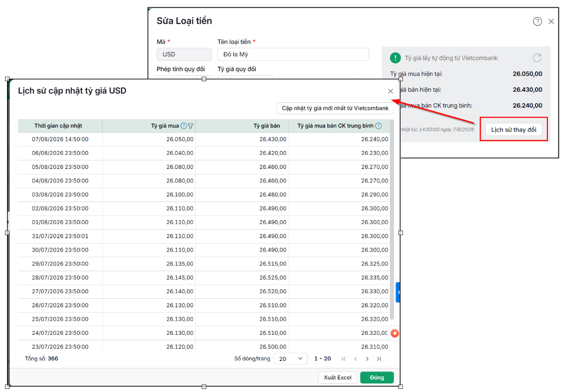Go to first page of rate history

[344, 359]
